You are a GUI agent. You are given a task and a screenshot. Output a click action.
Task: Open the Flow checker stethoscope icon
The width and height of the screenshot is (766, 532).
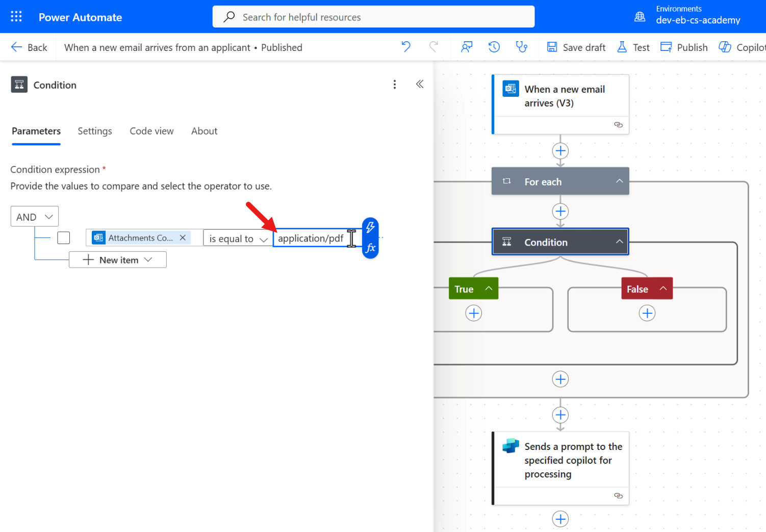tap(521, 47)
